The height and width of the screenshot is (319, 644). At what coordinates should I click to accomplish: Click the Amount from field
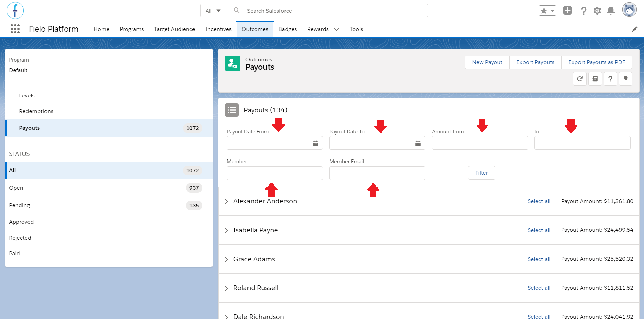point(480,143)
